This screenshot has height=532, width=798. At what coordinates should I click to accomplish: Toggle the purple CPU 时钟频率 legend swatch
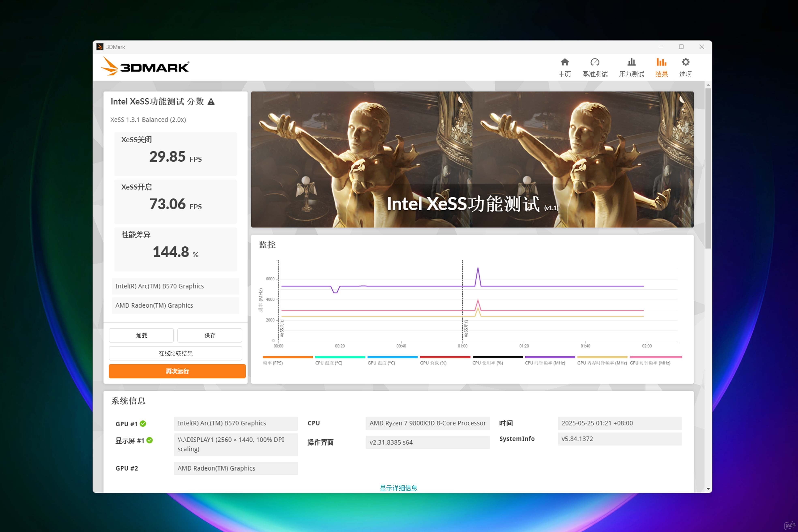pos(550,357)
